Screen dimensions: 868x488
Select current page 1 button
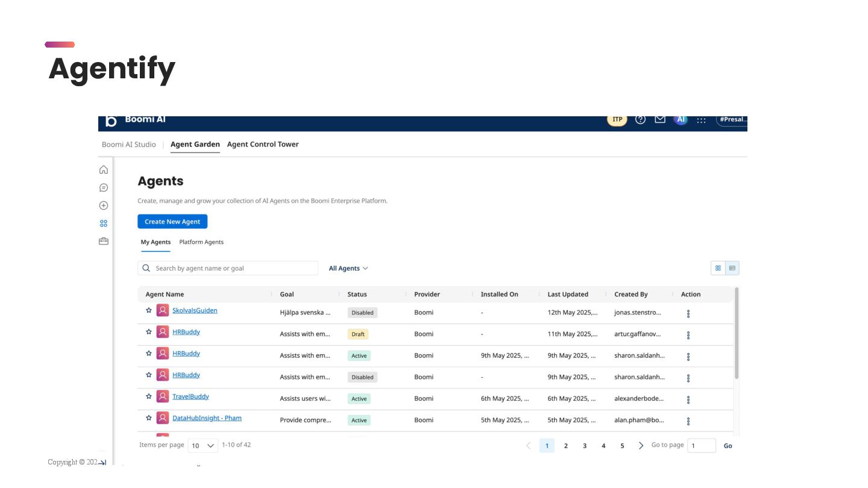[x=547, y=446]
